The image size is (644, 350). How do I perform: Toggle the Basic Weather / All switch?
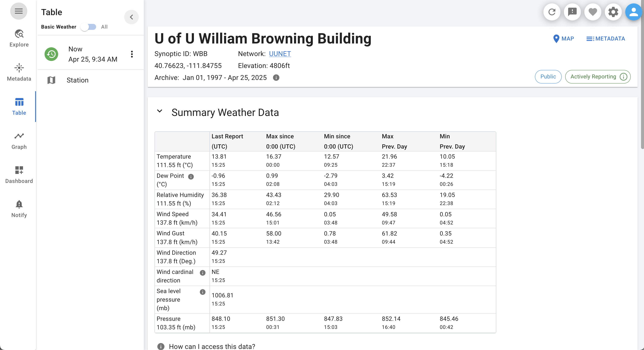(88, 27)
